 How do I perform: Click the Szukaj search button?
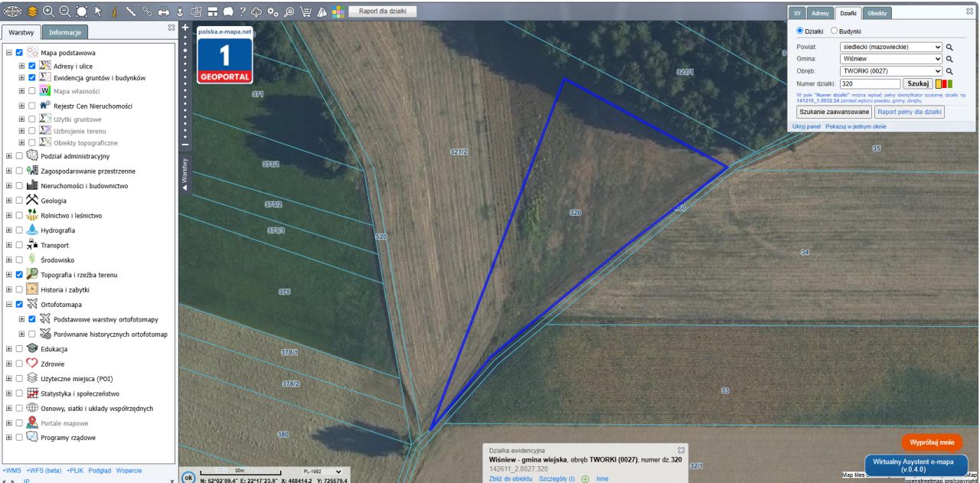[918, 83]
